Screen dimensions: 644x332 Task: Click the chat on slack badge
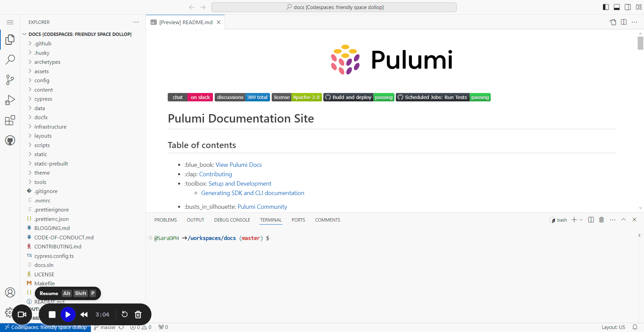(190, 97)
